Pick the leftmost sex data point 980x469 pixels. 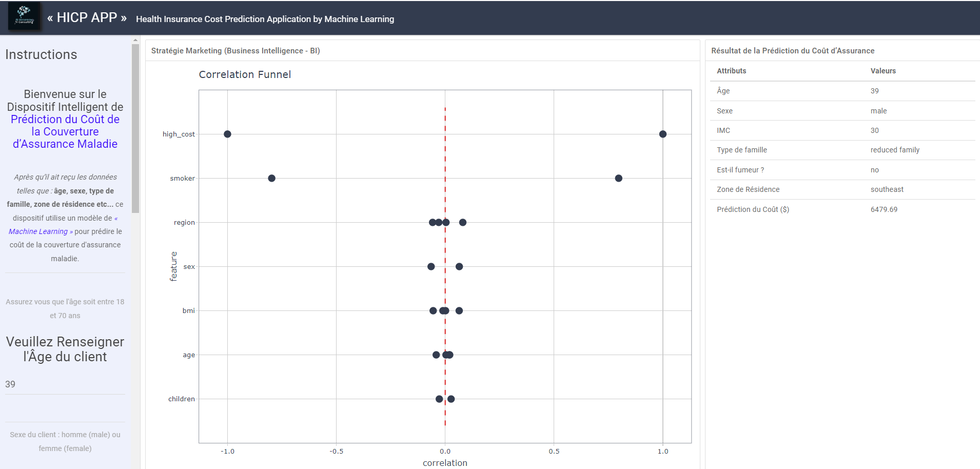431,266
